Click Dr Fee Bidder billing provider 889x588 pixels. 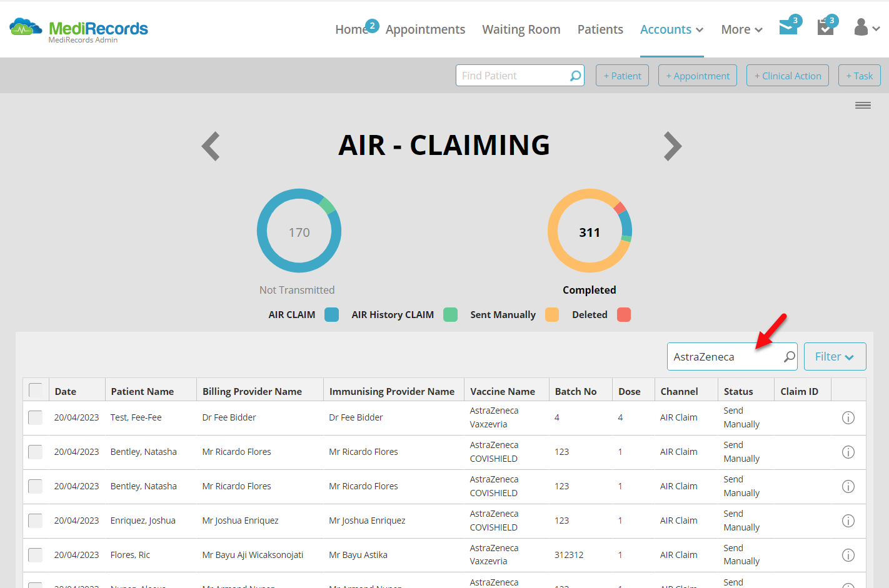pos(229,417)
